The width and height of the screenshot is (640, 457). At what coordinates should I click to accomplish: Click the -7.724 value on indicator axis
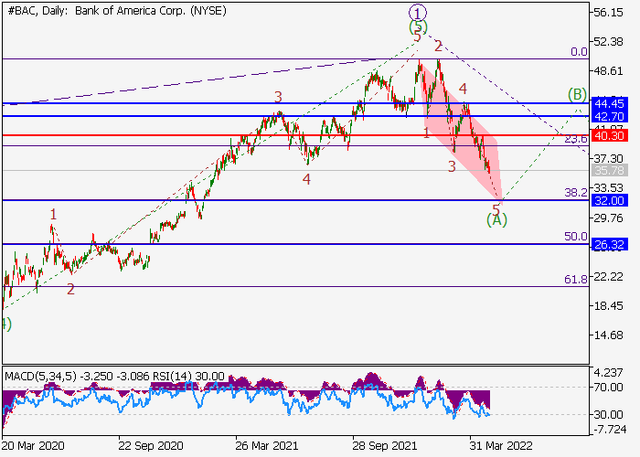[x=608, y=429]
